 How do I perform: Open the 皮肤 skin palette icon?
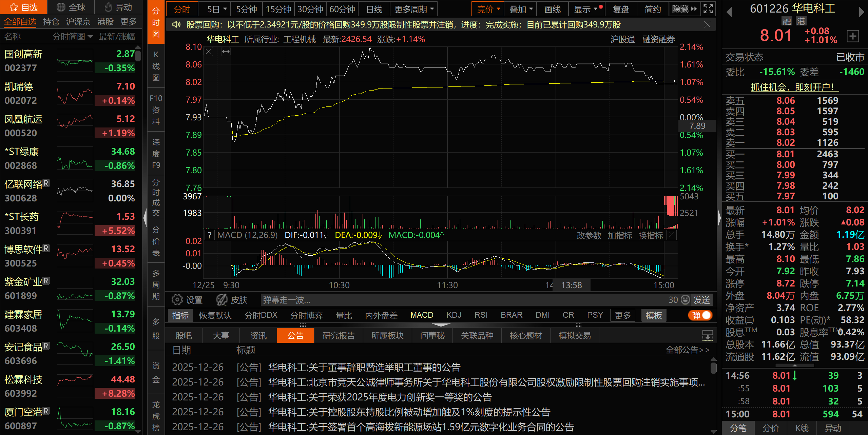pos(222,300)
